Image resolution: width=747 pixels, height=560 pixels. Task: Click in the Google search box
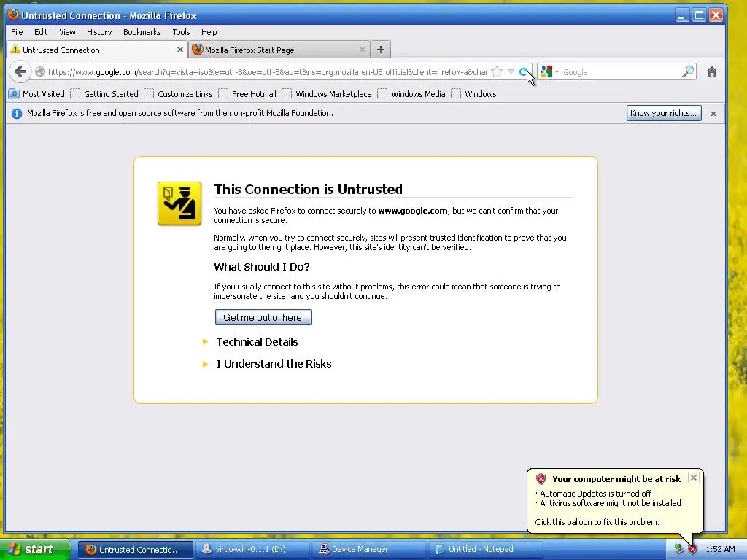(621, 72)
